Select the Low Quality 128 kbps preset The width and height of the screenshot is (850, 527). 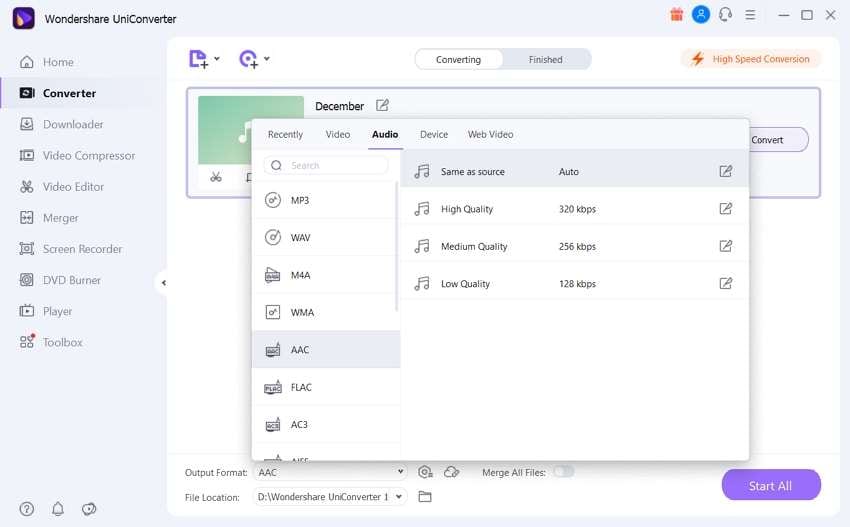pyautogui.click(x=575, y=284)
